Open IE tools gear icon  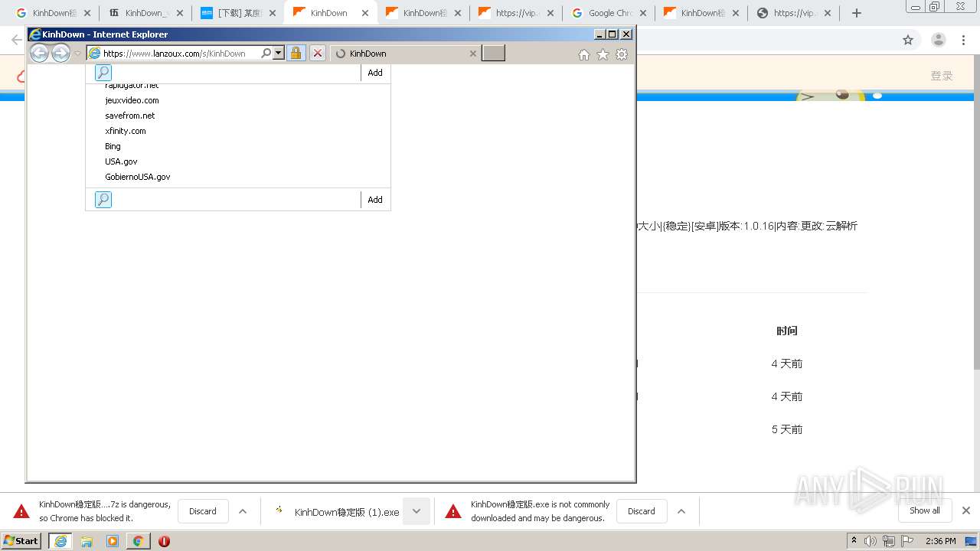coord(622,54)
